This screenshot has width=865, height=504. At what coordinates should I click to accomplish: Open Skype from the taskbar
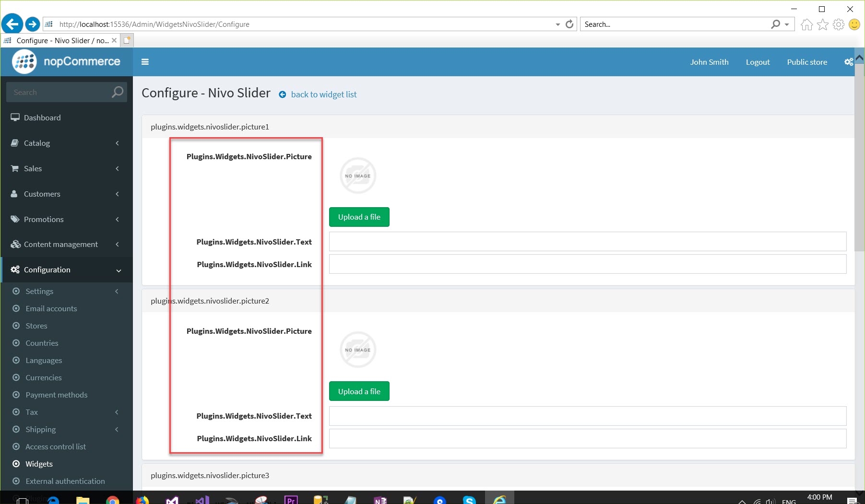click(x=470, y=500)
